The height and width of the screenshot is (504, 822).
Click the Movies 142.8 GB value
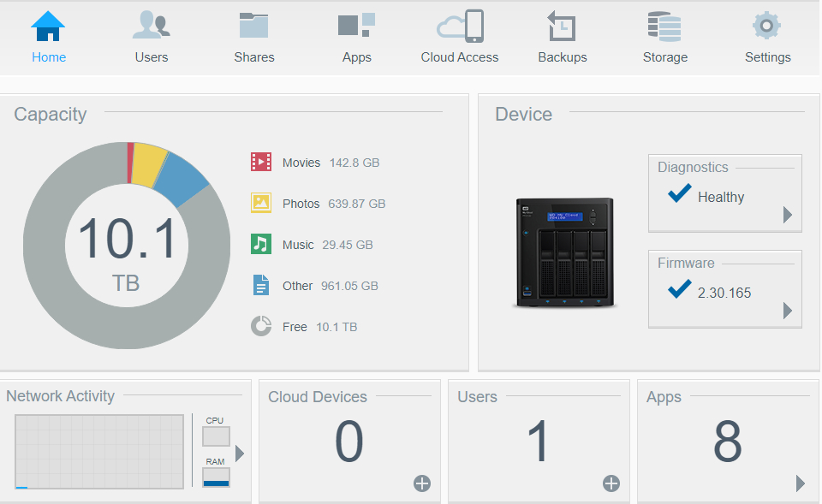[x=354, y=163]
